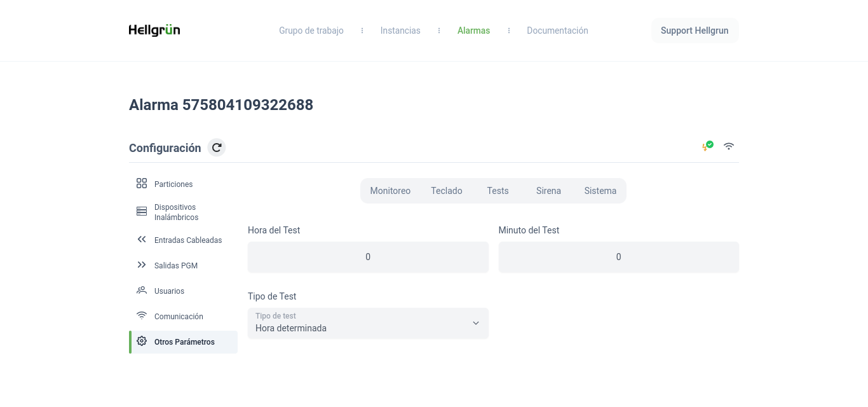Click the Wi-Fi signal status icon
The height and width of the screenshot is (407, 868).
coord(729,146)
